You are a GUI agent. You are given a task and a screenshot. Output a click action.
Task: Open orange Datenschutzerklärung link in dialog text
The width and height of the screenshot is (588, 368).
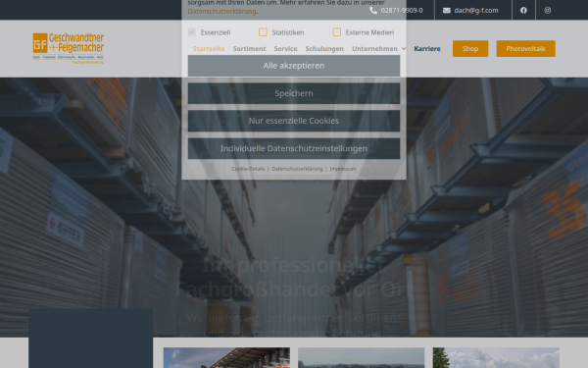(x=222, y=11)
